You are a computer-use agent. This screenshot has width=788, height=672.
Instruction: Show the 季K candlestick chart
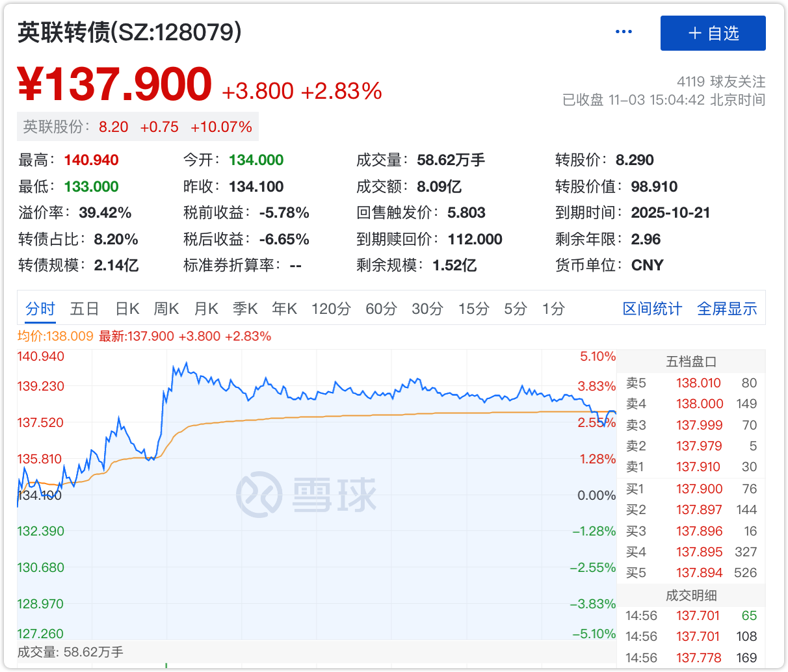click(245, 309)
